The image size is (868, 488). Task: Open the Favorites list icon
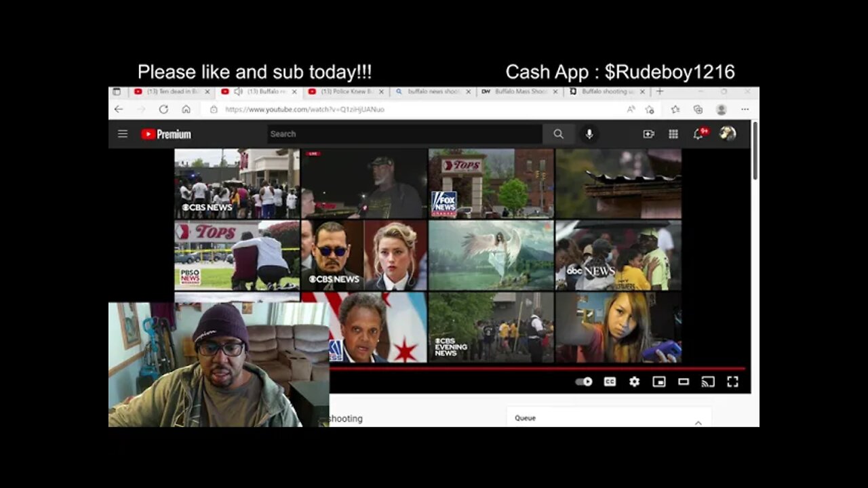[x=675, y=109]
